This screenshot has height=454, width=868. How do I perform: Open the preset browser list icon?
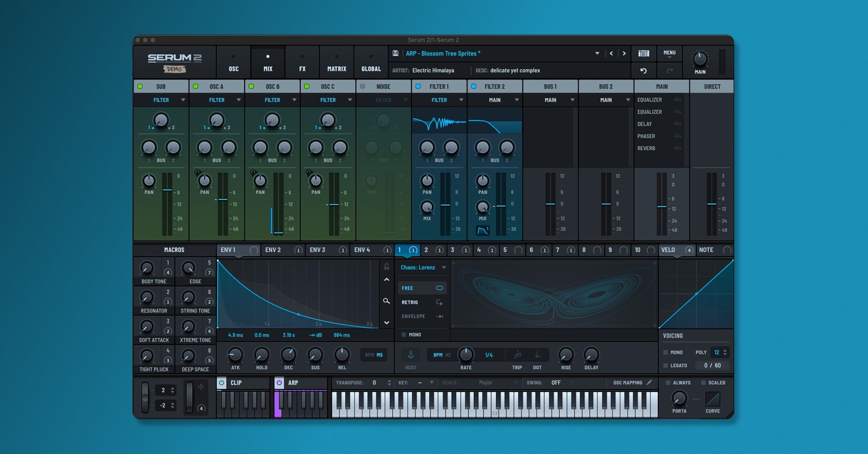pos(643,53)
